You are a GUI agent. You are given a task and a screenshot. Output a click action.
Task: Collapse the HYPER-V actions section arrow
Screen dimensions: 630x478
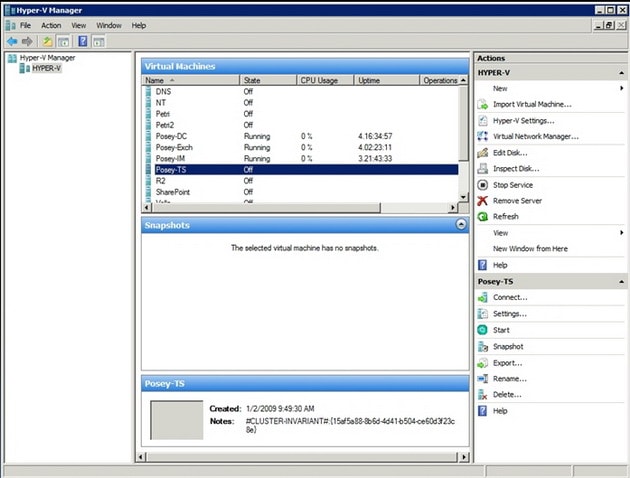click(622, 73)
